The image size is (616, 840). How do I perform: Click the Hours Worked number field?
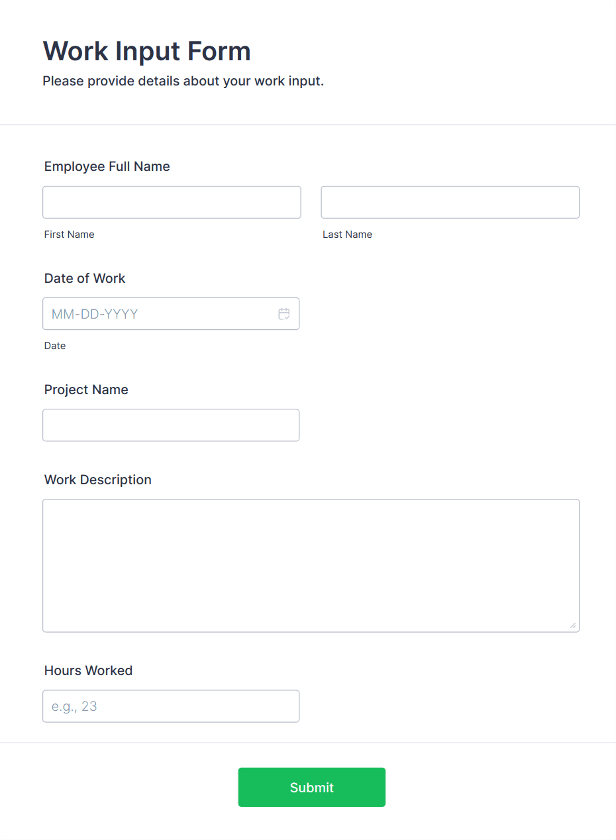click(171, 706)
